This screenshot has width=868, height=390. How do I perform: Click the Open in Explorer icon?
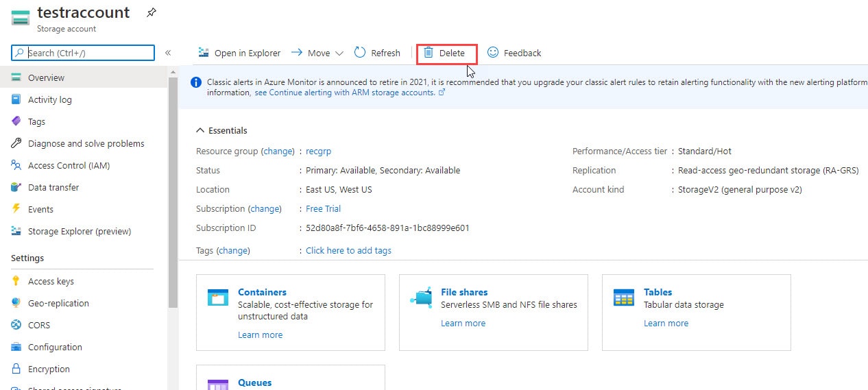coord(204,53)
